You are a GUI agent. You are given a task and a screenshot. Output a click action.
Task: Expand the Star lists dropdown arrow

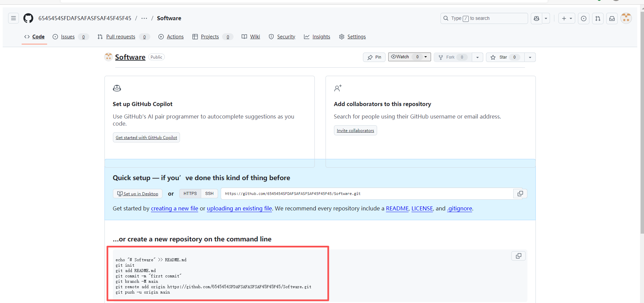pyautogui.click(x=530, y=57)
